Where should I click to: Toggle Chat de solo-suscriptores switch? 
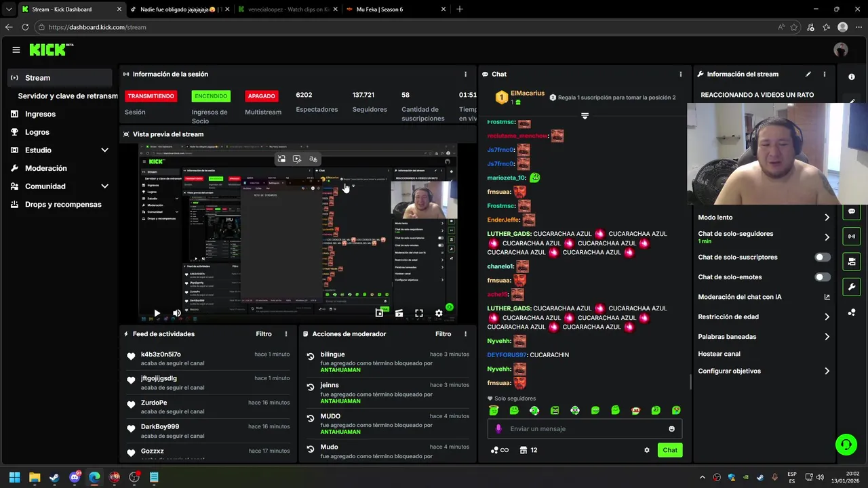822,258
